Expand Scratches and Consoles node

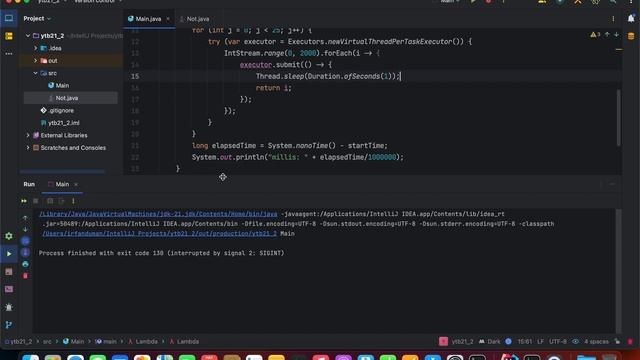tap(28, 148)
